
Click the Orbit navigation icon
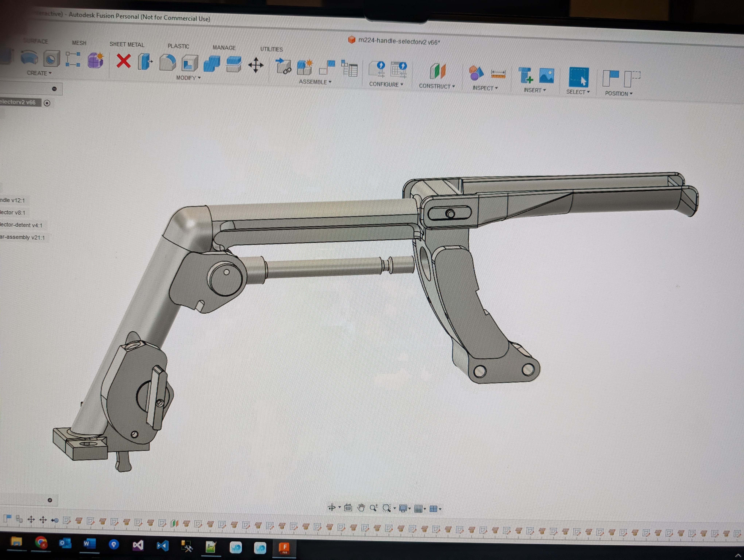(x=332, y=507)
